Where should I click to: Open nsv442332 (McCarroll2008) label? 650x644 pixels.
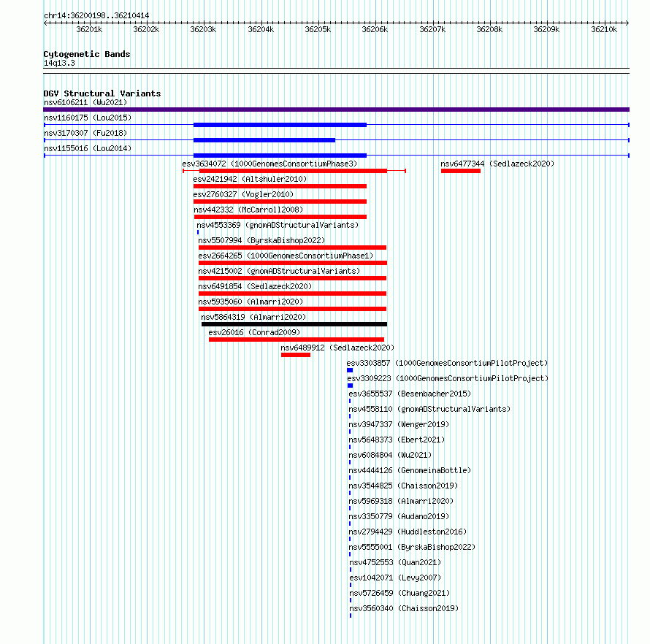tap(248, 210)
